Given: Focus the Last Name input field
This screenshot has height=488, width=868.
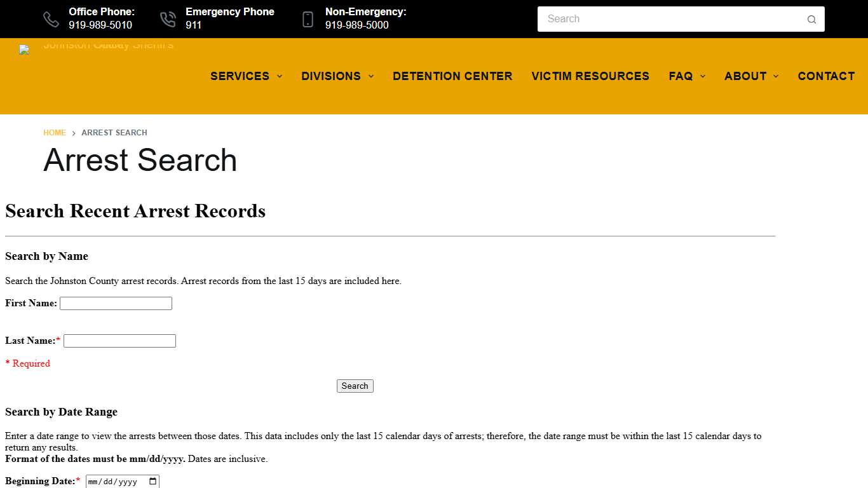Looking at the screenshot, I should (x=119, y=341).
